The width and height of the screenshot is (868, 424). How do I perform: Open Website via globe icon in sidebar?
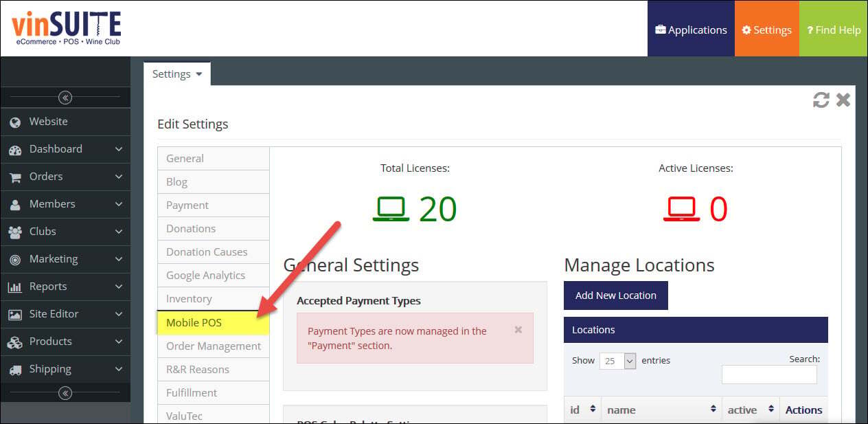click(16, 122)
